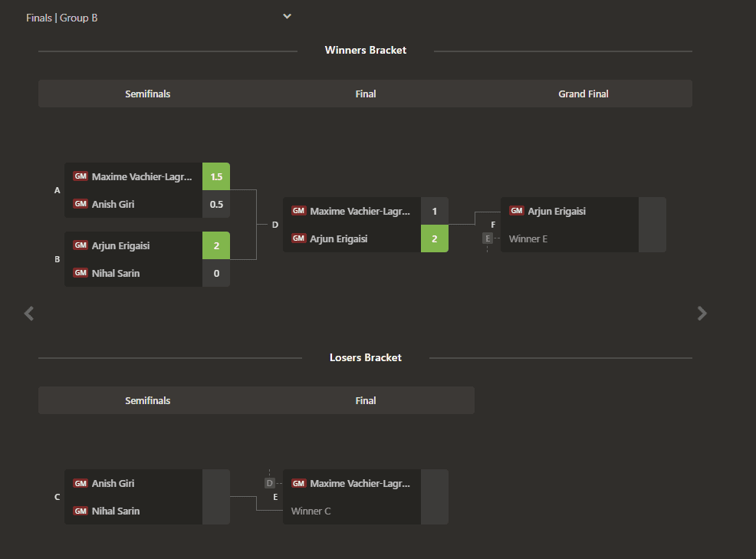The image size is (756, 559).
Task: Click the right arrow to go to the next bracket
Action: coord(702,313)
